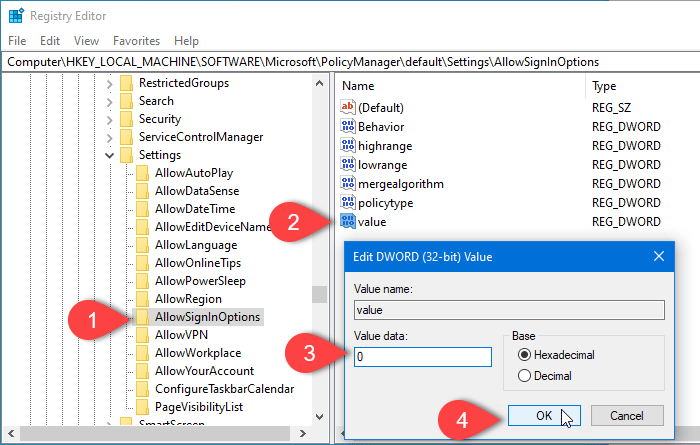Open the File menu
Viewport: 700px width, 445px height.
[x=17, y=41]
